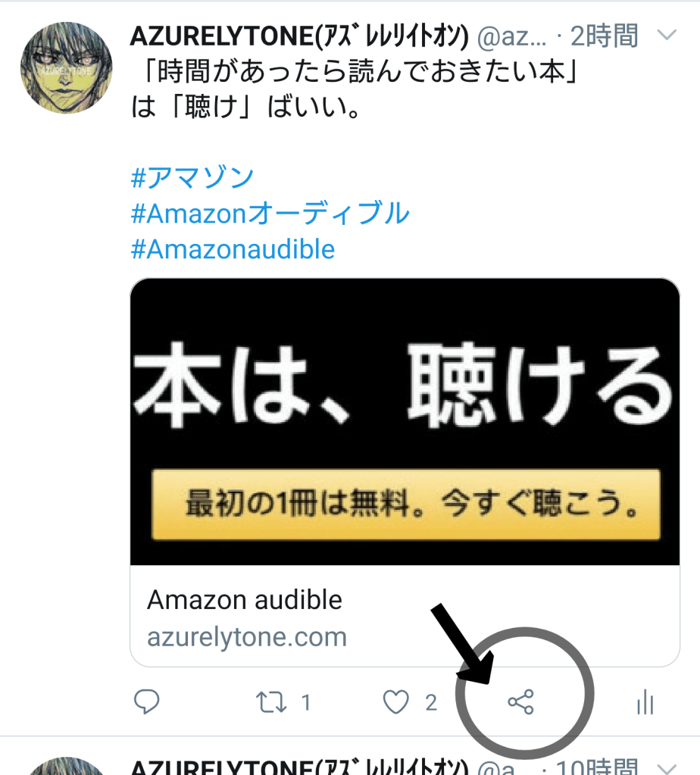View tweet analytics bar chart icon
This screenshot has width=700, height=775.
tap(645, 702)
